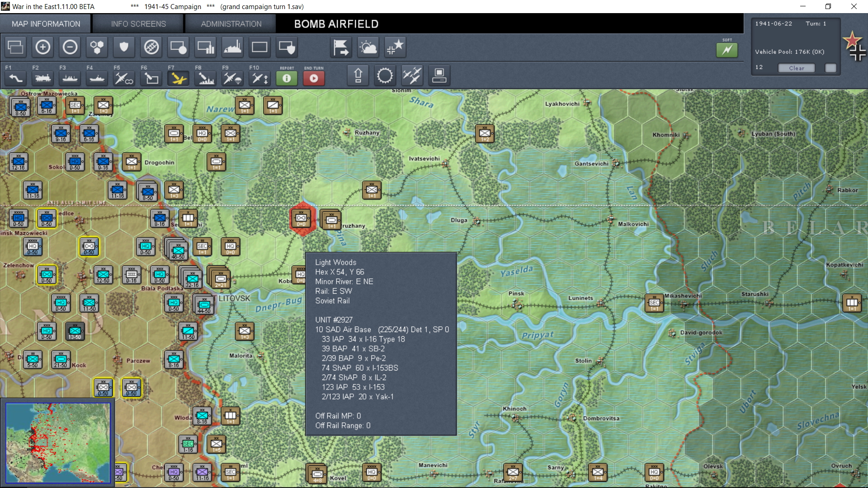Select the F2 rail movement mode

coord(43,78)
